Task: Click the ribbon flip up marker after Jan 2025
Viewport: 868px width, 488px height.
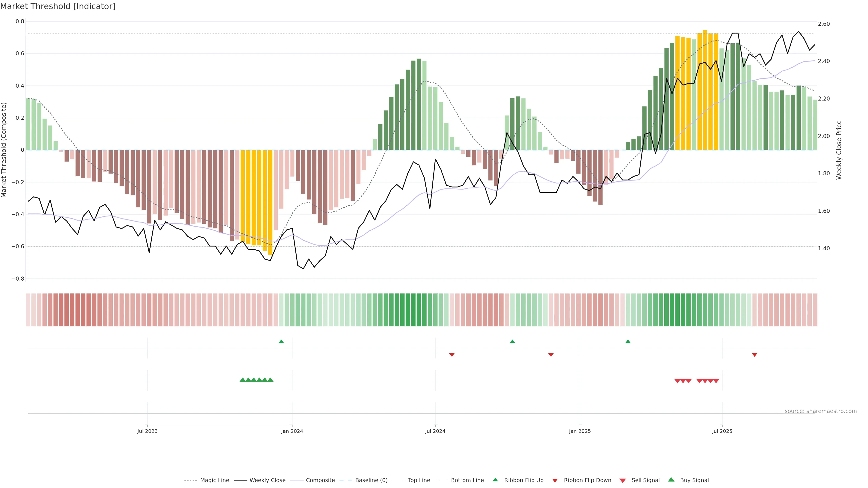Action: coord(628,342)
